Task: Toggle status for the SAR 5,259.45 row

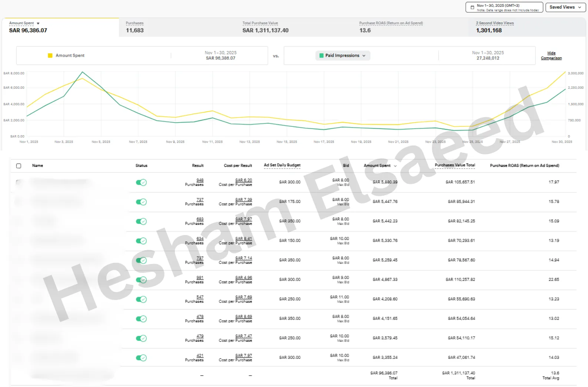Action: pyautogui.click(x=141, y=260)
